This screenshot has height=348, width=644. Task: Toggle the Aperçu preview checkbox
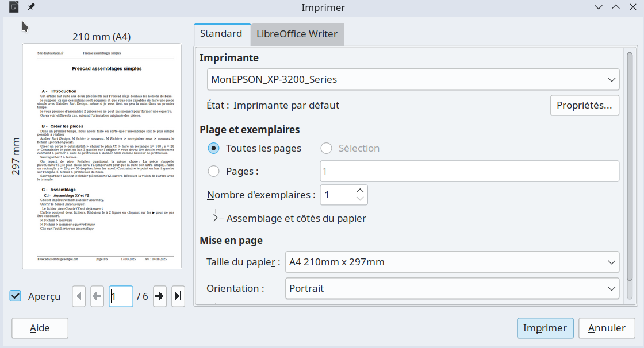(16, 296)
